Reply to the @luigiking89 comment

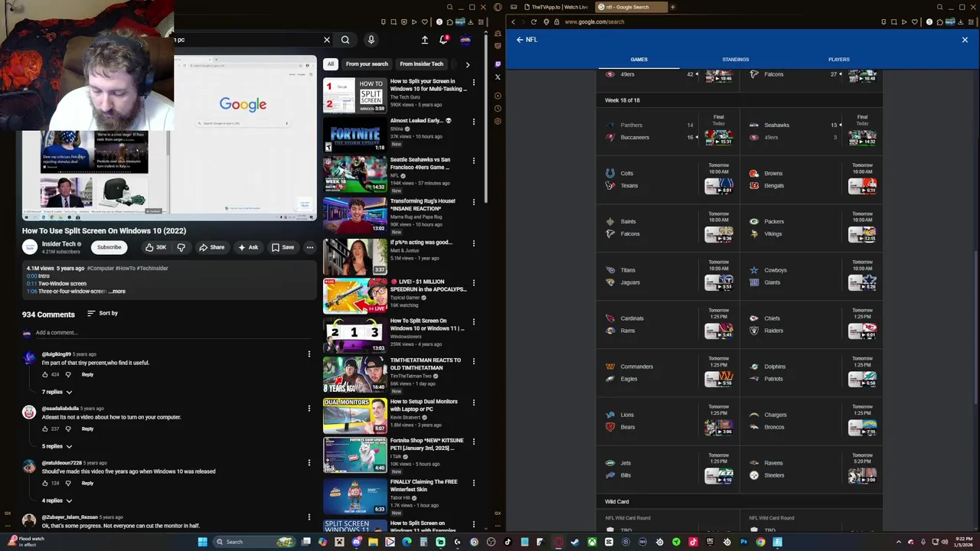pyautogui.click(x=87, y=375)
